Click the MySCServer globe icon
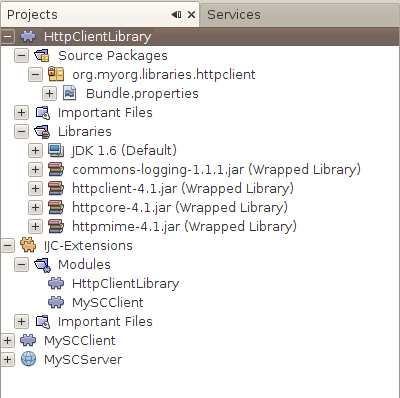Image resolution: width=400 pixels, height=398 pixels. [28, 359]
